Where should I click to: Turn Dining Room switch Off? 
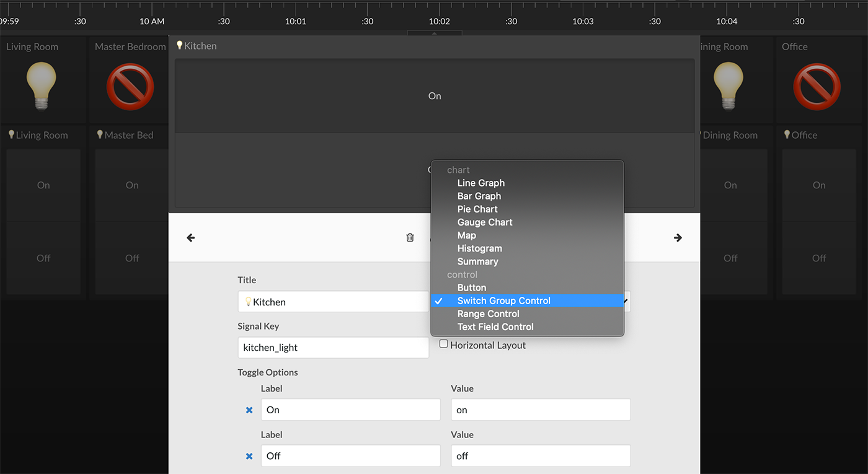[730, 258]
